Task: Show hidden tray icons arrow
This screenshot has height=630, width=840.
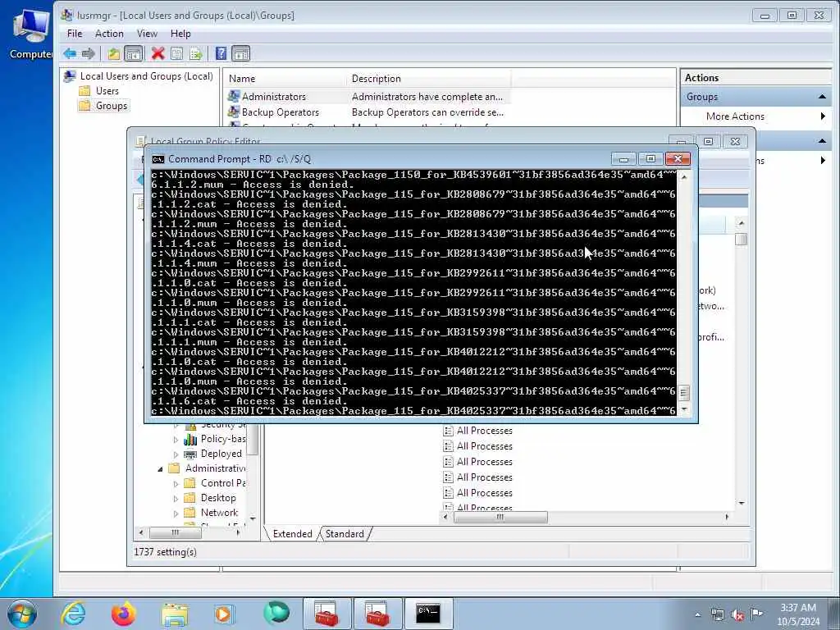Action: (x=697, y=615)
